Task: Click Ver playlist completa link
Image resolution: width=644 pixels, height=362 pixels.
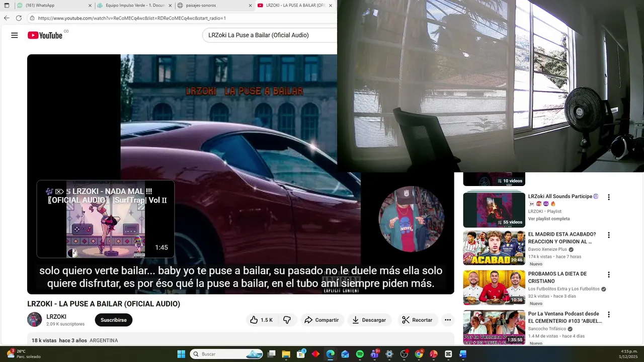Action: point(549,219)
